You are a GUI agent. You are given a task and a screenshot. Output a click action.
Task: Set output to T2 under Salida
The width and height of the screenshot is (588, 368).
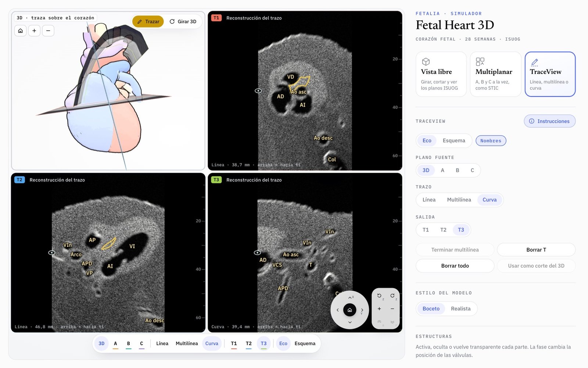(x=443, y=230)
